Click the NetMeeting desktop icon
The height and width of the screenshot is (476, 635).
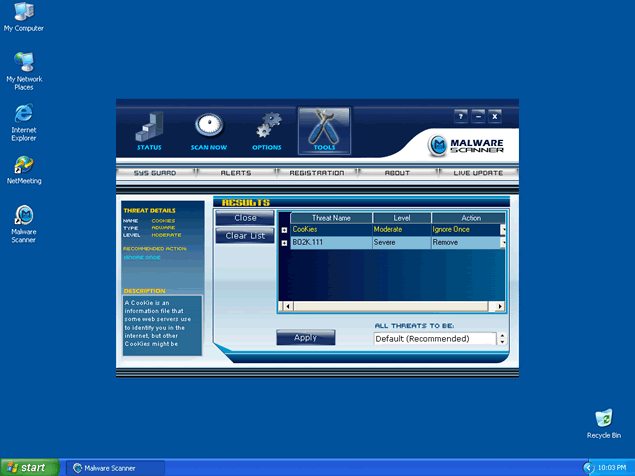click(x=23, y=165)
